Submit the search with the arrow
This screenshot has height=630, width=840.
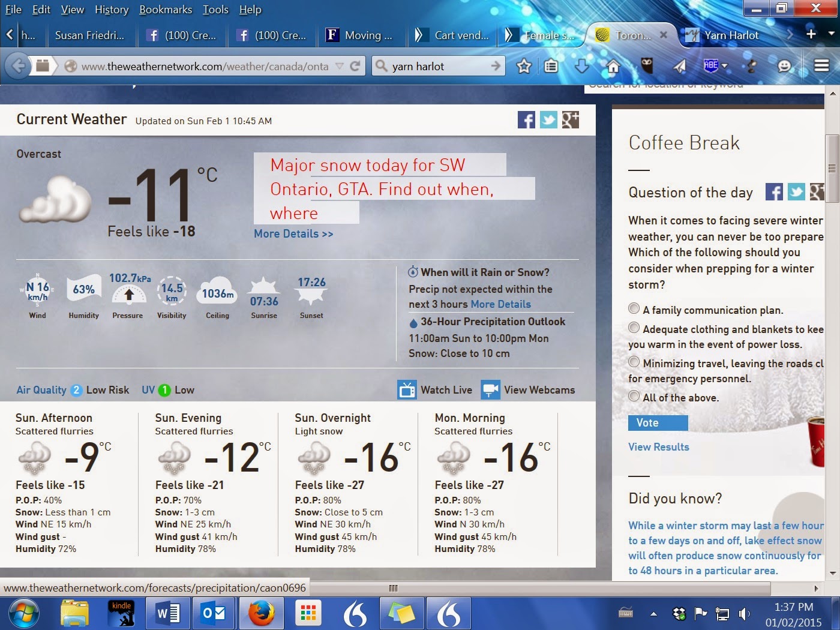[496, 66]
